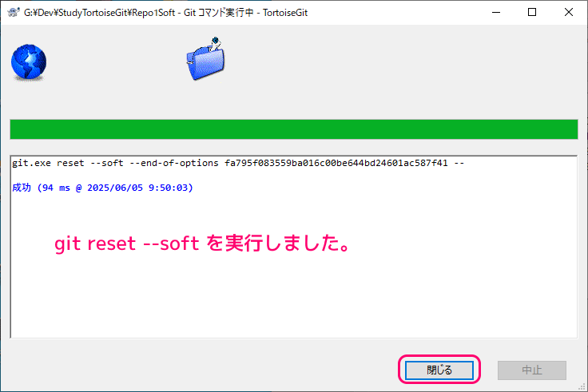Click the git.exe reset --soft command line
The width and height of the screenshot is (588, 392).
[x=238, y=163]
